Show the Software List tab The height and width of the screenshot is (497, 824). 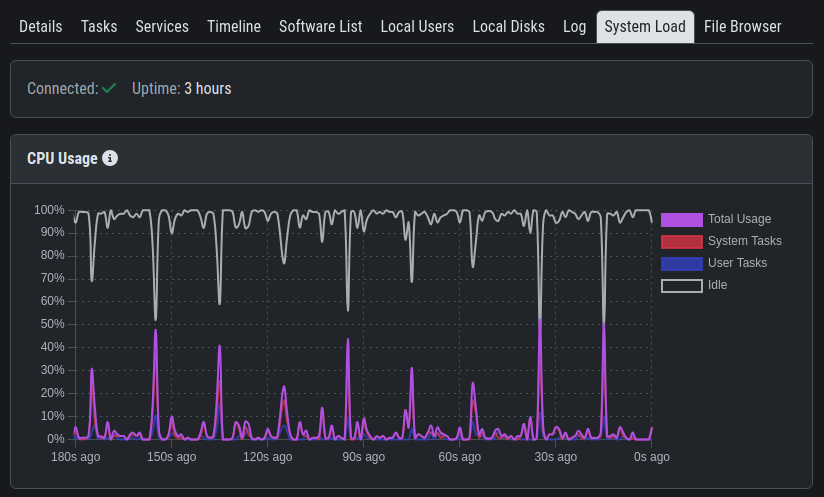[320, 27]
